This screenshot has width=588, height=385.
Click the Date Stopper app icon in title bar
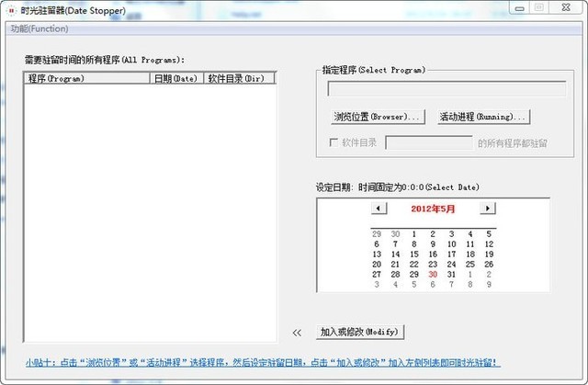coord(10,8)
